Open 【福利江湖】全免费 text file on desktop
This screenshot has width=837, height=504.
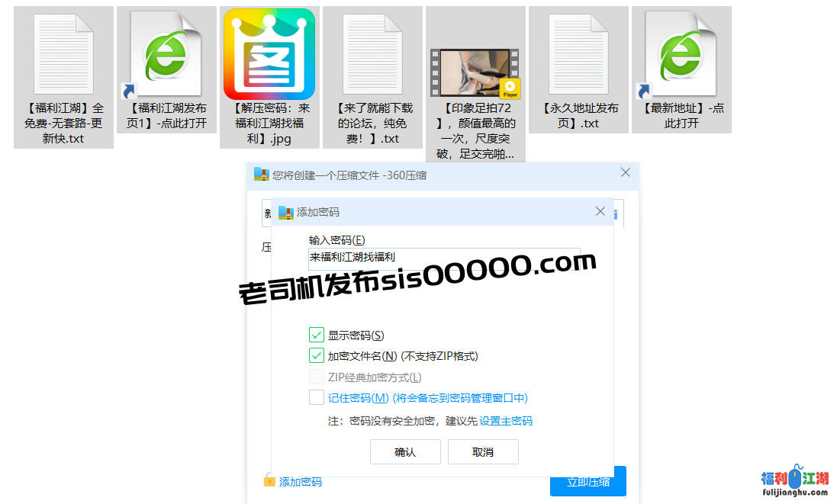[x=63, y=53]
